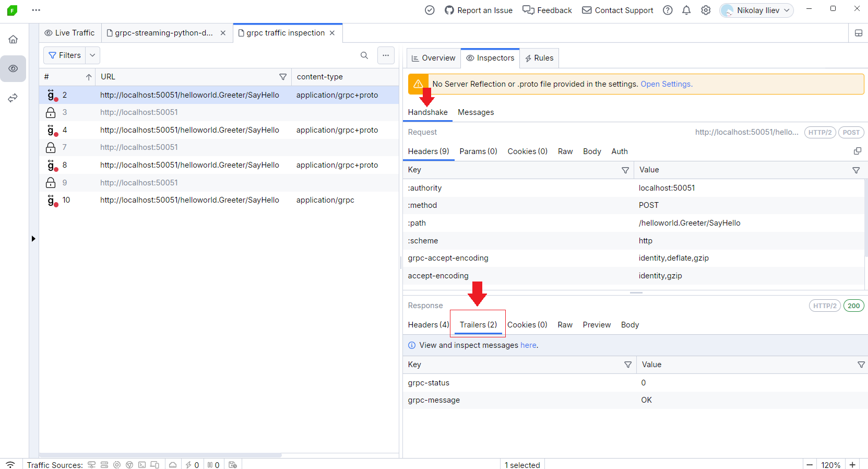Open response Headers (4) tab
This screenshot has width=868, height=469.
click(428, 325)
